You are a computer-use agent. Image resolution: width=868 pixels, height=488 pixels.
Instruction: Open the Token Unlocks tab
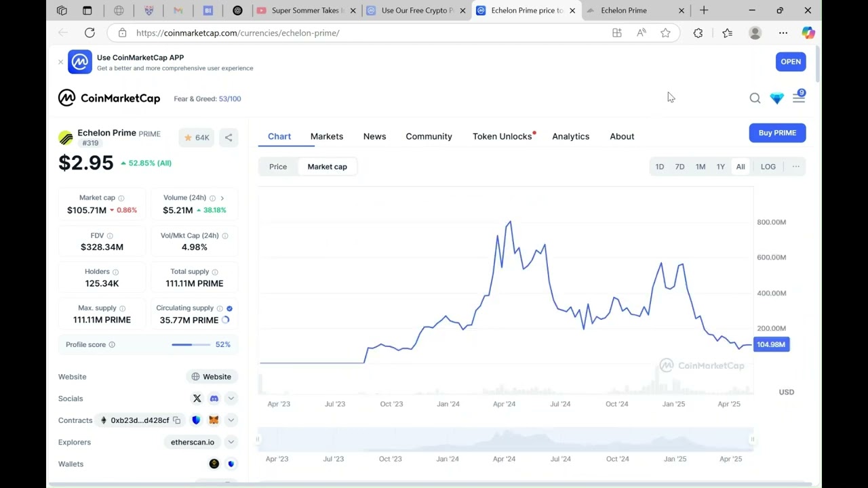pos(502,136)
